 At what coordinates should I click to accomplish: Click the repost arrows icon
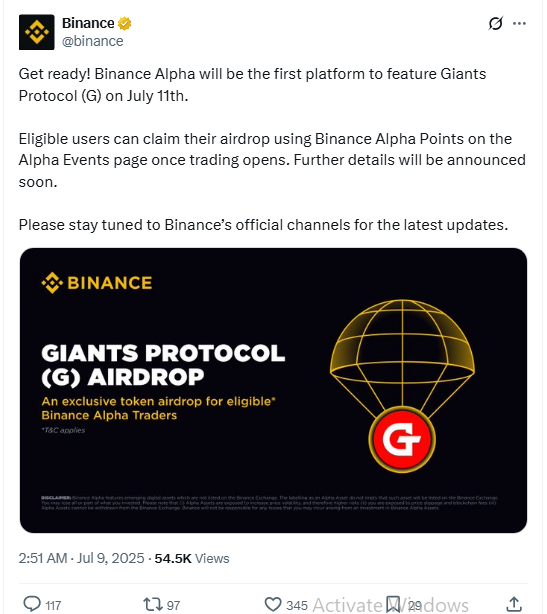(x=153, y=604)
